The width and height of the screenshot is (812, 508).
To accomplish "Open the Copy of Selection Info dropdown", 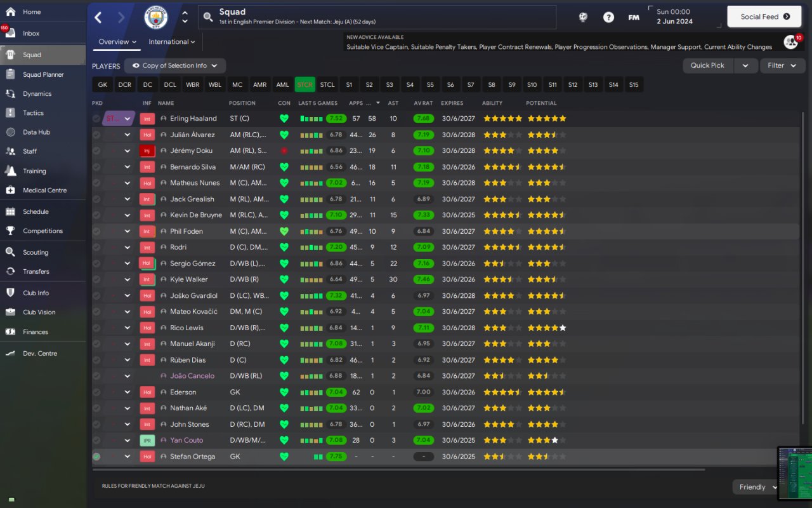I will [175, 65].
